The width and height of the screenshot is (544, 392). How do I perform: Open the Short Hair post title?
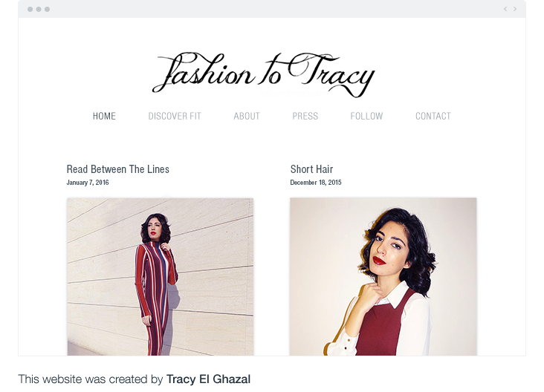tap(311, 169)
